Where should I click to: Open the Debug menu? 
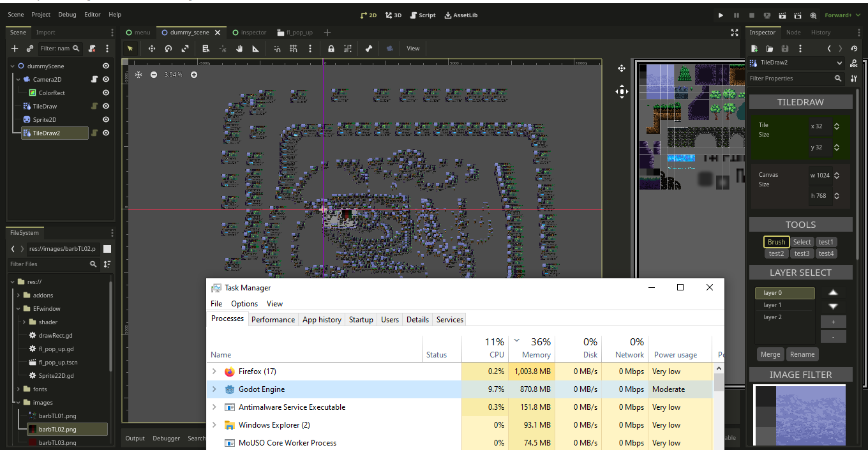[x=67, y=15]
